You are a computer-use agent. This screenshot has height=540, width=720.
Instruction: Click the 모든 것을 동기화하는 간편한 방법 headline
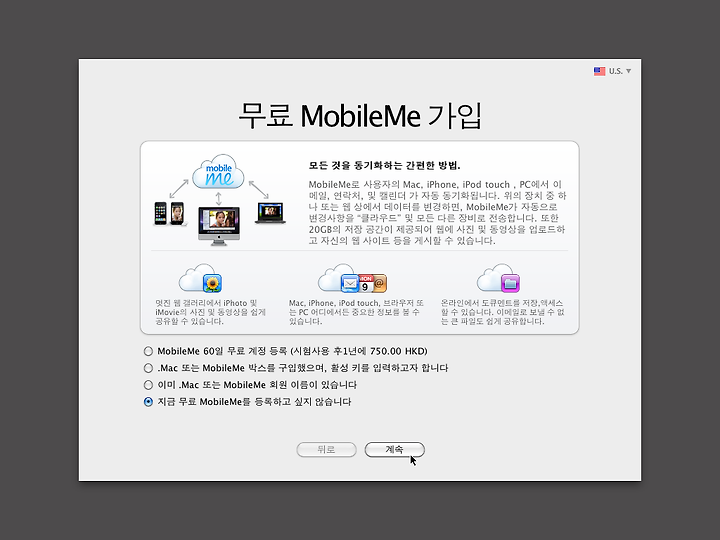384,165
